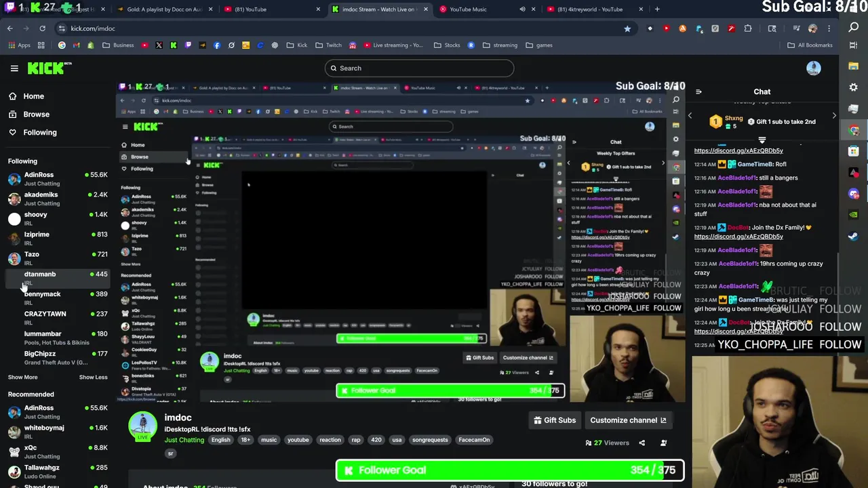Open the Business bookmarks folder
This screenshot has width=868, height=488.
point(118,45)
